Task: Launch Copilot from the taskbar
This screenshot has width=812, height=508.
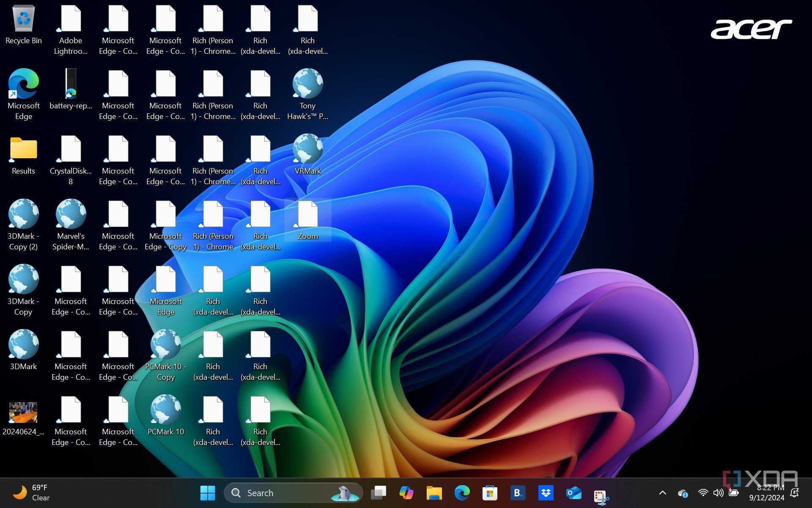Action: point(406,493)
